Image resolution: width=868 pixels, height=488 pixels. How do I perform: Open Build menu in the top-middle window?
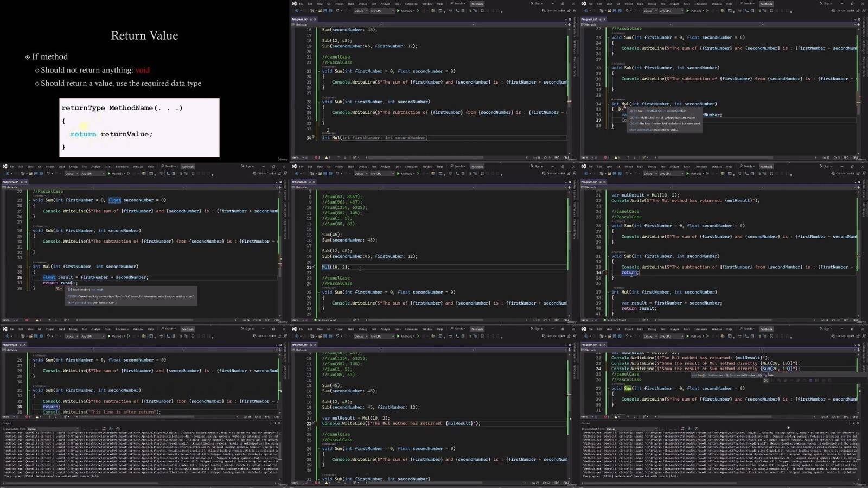point(351,4)
